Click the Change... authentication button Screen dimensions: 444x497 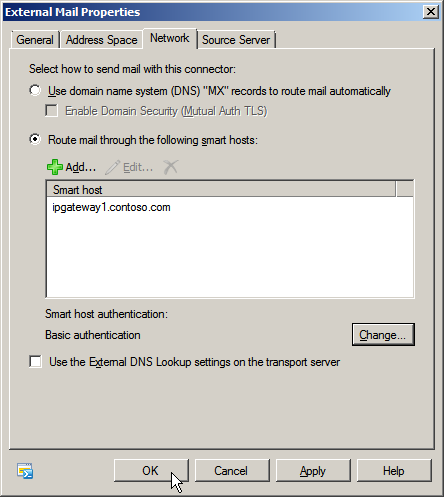(383, 334)
